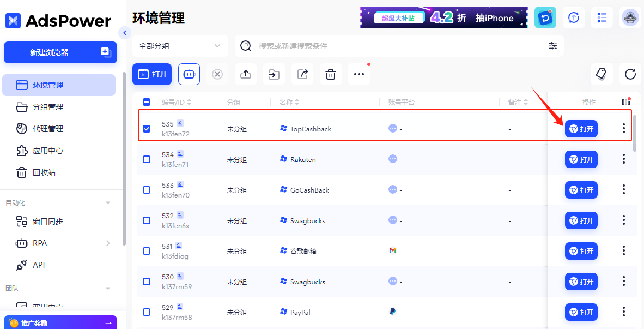Click the tag management icon
This screenshot has height=329, width=644.
(x=602, y=74)
